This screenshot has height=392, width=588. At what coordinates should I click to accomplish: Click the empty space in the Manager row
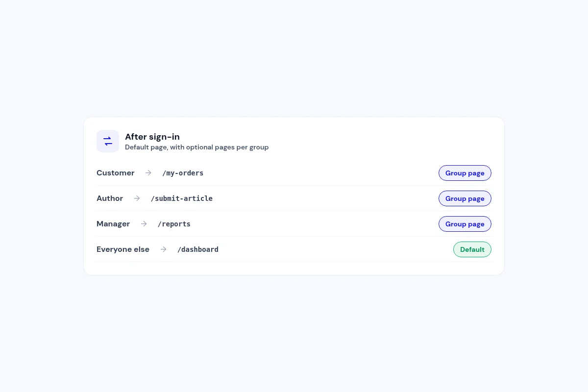click(314, 224)
